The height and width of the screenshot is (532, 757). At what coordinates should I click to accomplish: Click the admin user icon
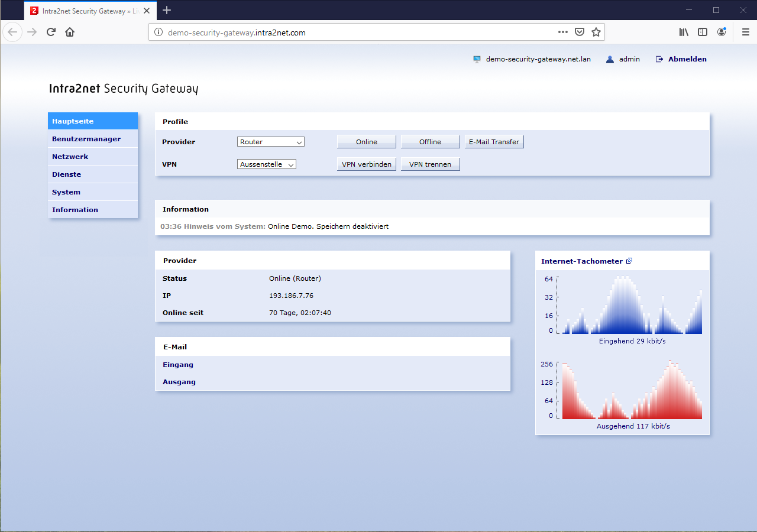pyautogui.click(x=610, y=59)
